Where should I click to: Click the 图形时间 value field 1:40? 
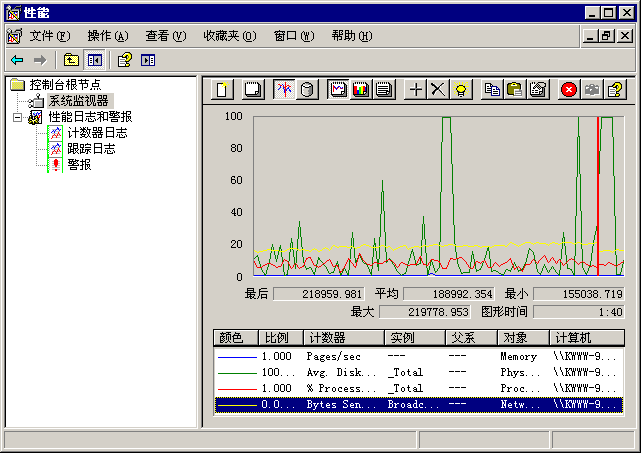(578, 312)
